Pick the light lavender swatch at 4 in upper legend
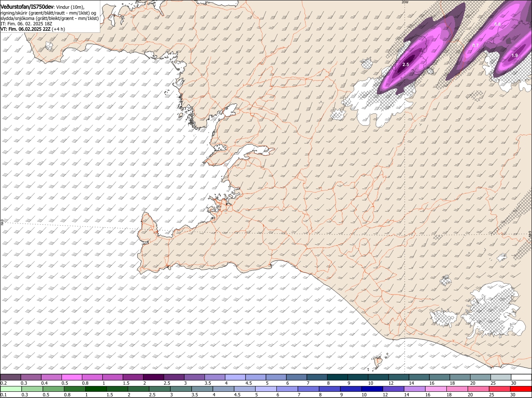The image size is (532, 398). click(x=235, y=377)
